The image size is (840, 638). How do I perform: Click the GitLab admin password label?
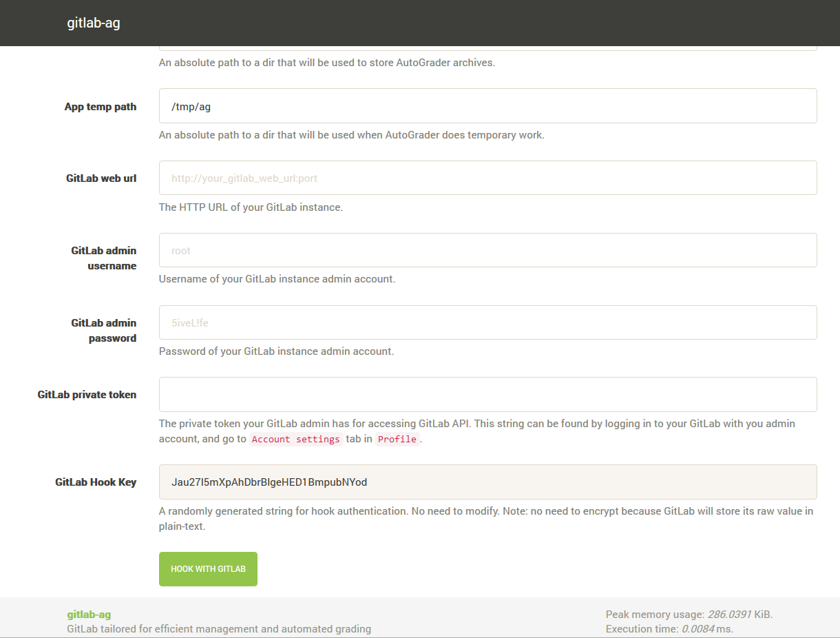point(104,331)
